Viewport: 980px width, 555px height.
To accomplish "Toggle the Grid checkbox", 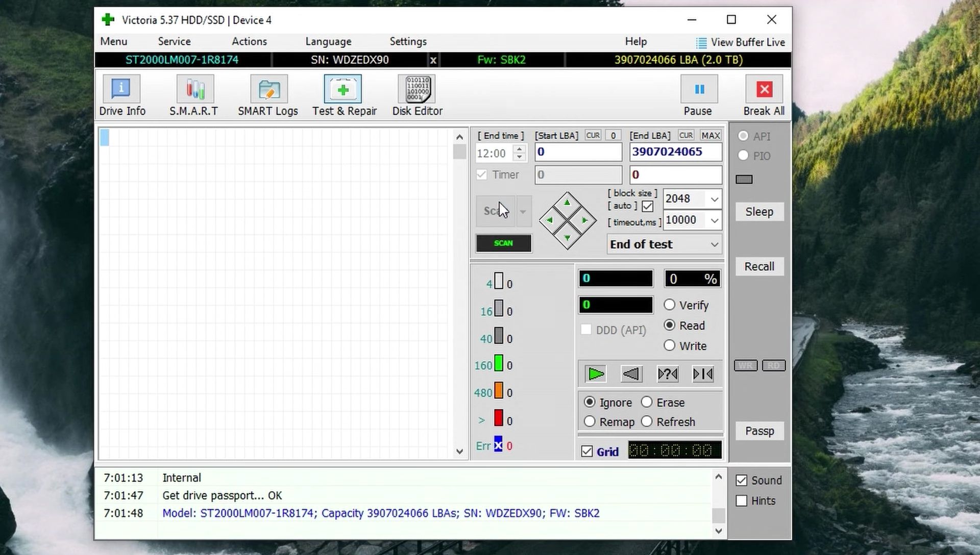I will coord(587,451).
